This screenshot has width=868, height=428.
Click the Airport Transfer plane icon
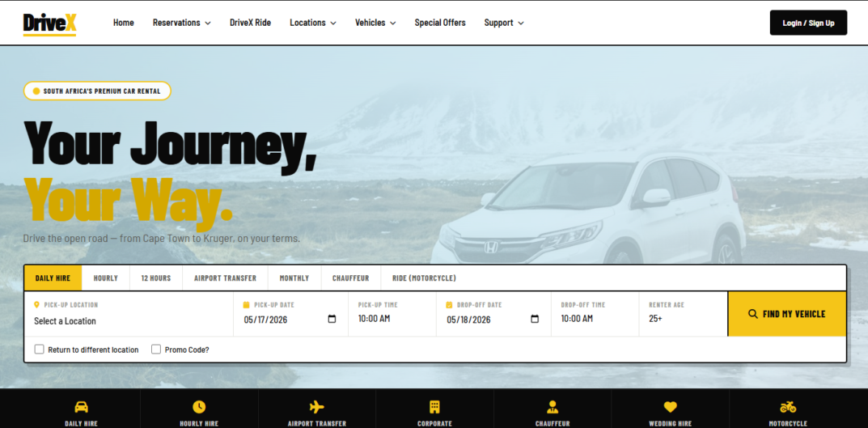click(x=316, y=407)
